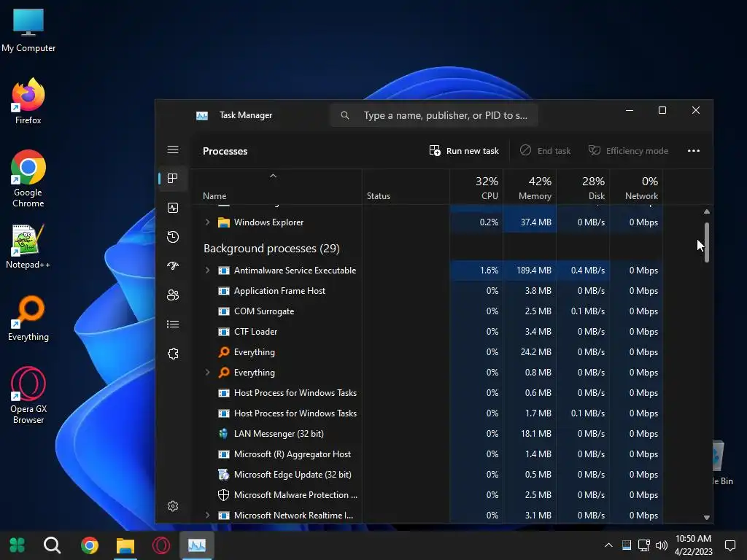Click the Task Manager title bar app icon
747x560 pixels.
[202, 115]
